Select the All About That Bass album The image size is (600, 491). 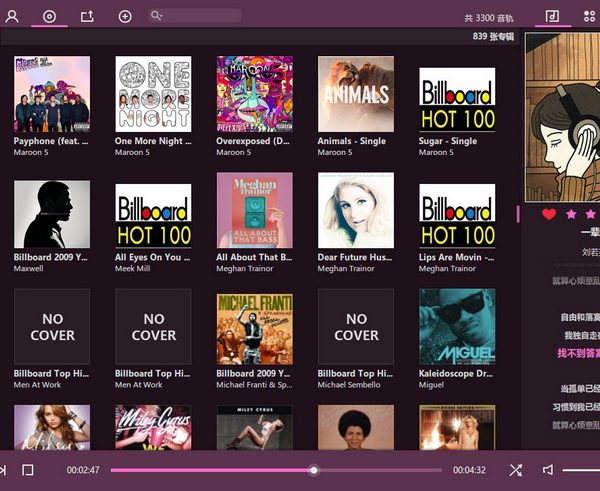click(x=254, y=210)
